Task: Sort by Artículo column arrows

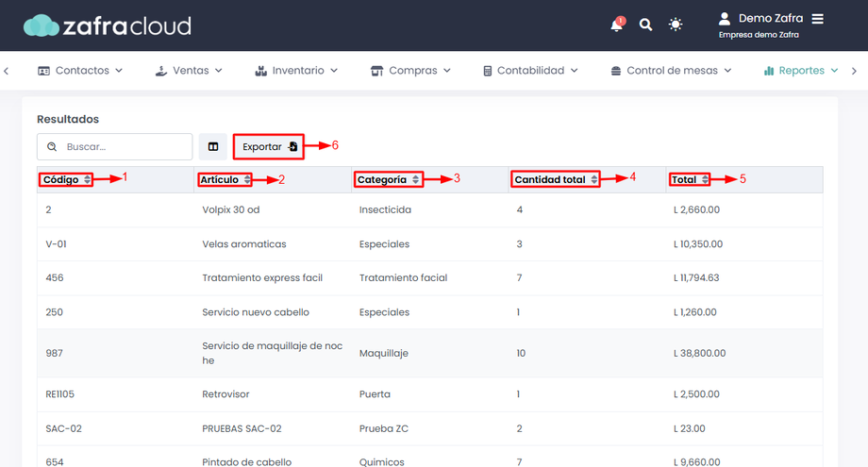Action: coord(247,180)
